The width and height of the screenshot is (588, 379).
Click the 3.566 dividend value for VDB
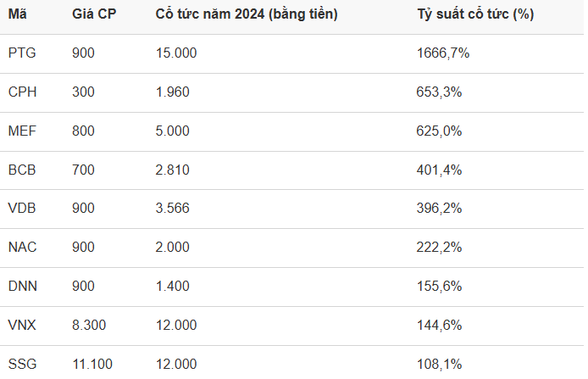pyautogui.click(x=173, y=209)
